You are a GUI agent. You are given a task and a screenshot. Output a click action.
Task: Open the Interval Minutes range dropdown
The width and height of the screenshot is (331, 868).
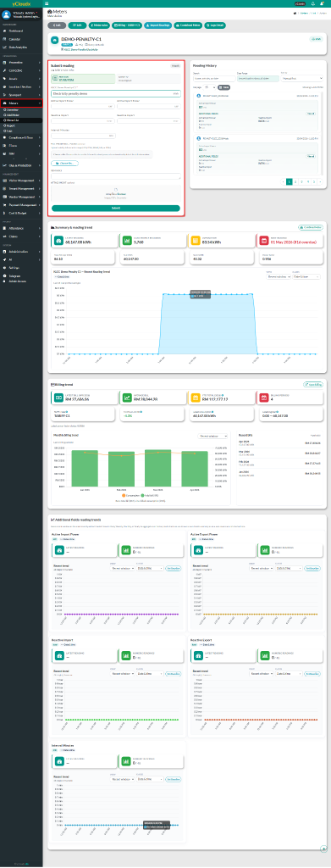click(122, 779)
